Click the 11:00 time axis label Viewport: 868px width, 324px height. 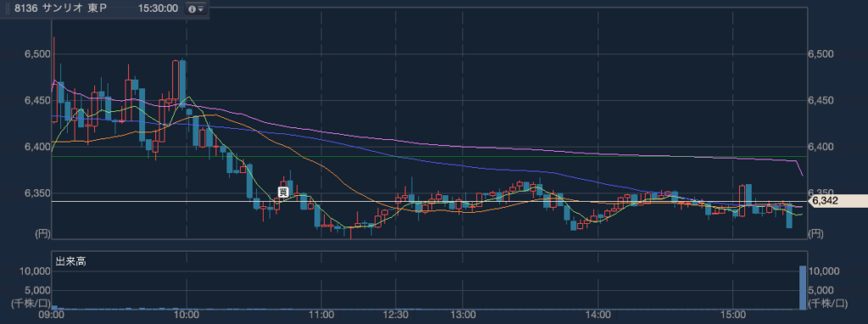(x=321, y=316)
